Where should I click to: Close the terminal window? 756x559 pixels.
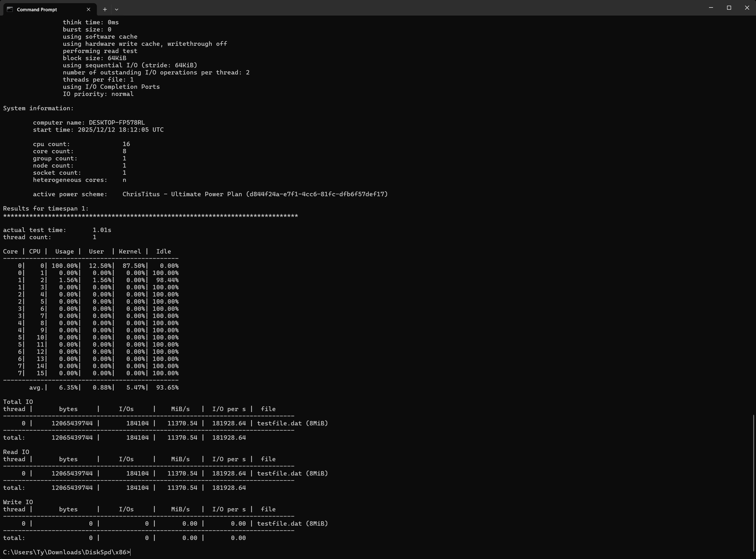[747, 8]
